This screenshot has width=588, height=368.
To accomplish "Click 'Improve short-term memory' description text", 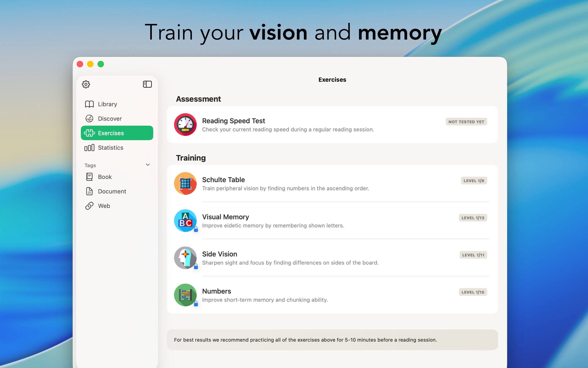I will (x=265, y=300).
